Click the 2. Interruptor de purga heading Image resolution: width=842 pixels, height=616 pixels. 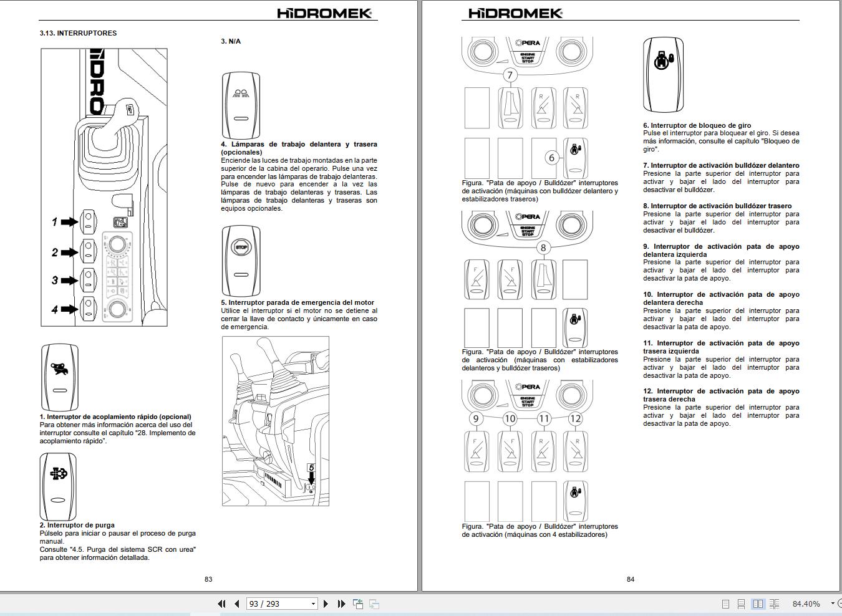pos(77,525)
